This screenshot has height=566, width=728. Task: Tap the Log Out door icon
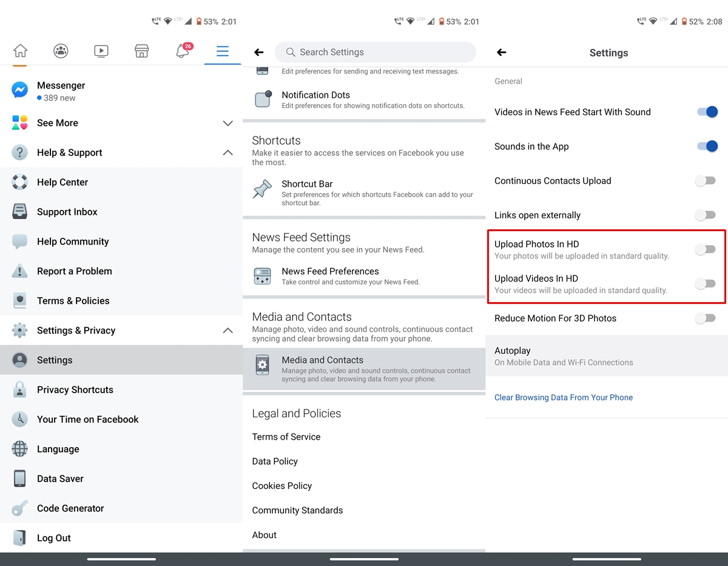[x=20, y=538]
